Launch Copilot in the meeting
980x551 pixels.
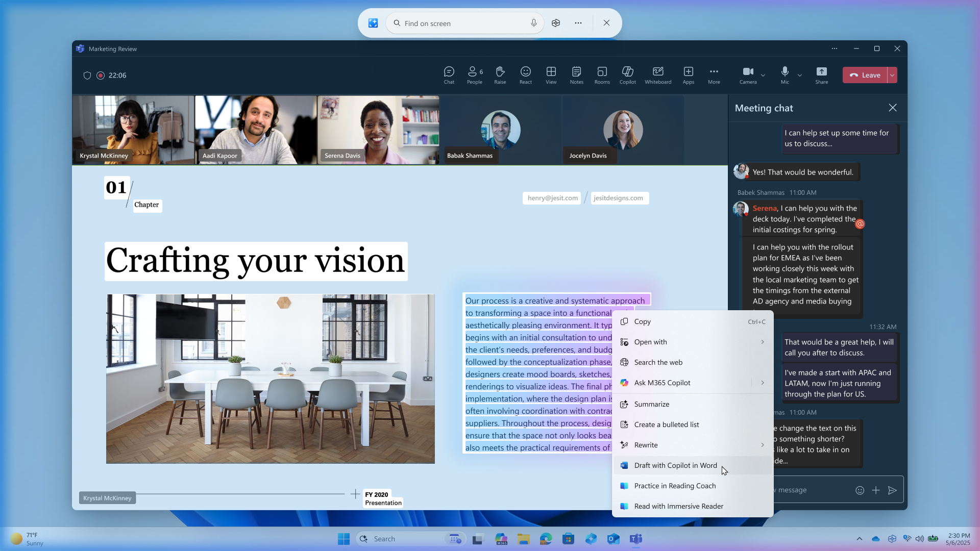click(627, 74)
